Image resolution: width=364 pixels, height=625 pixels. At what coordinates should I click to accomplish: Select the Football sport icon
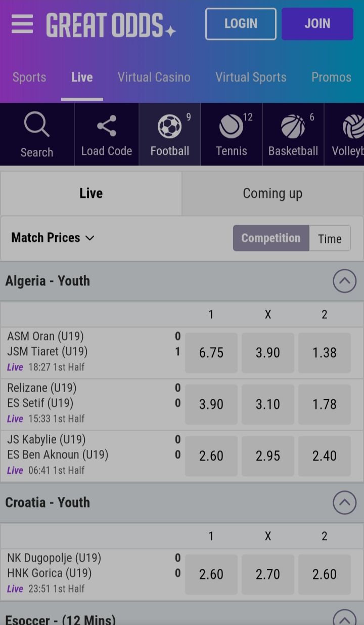pos(169,127)
